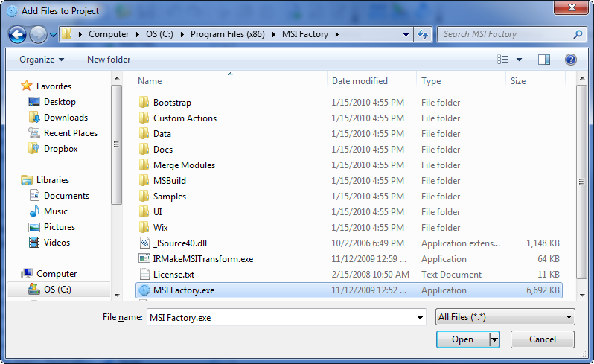The height and width of the screenshot is (364, 594).
Task: Select the UI folder icon
Action: [x=144, y=211]
